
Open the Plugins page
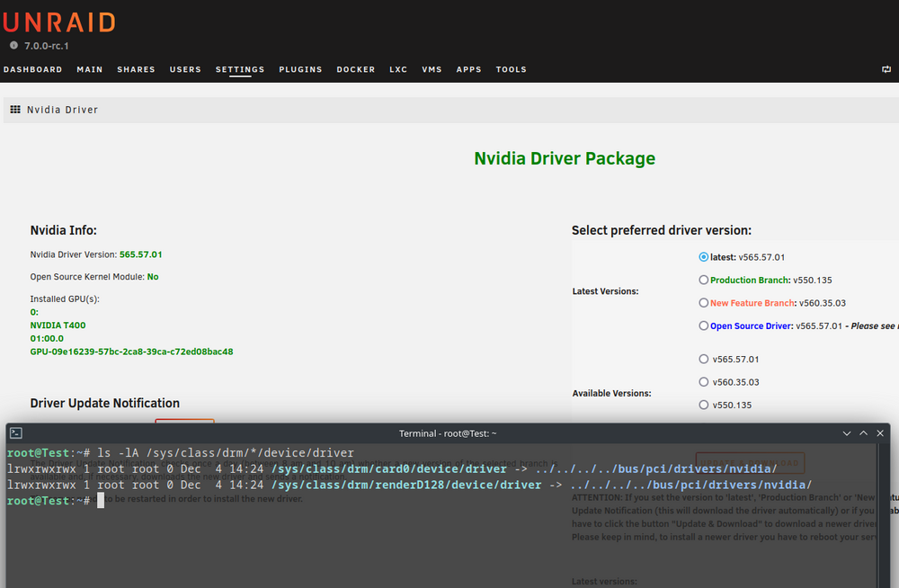(x=300, y=69)
